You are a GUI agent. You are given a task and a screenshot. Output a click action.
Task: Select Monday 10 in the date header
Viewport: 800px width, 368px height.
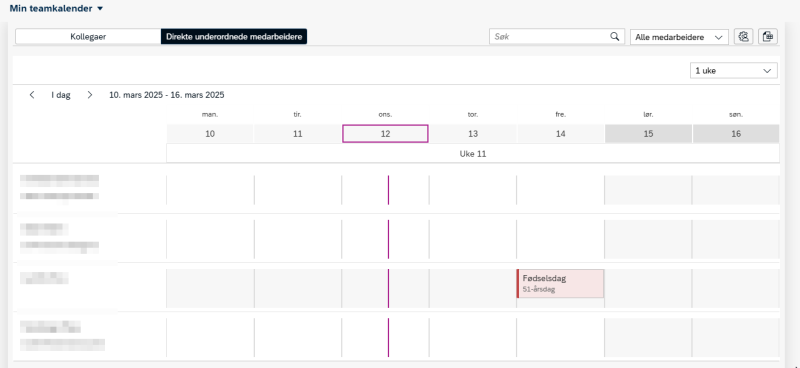pyautogui.click(x=210, y=134)
